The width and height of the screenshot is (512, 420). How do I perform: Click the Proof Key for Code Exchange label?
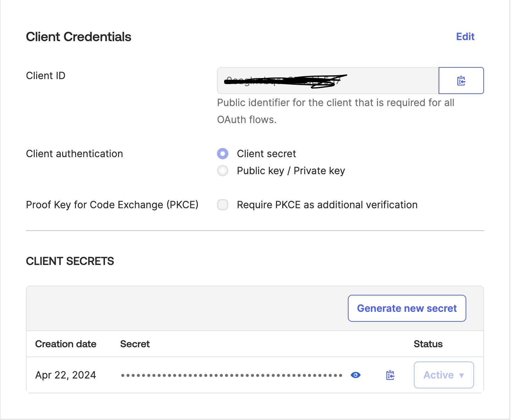pos(112,205)
